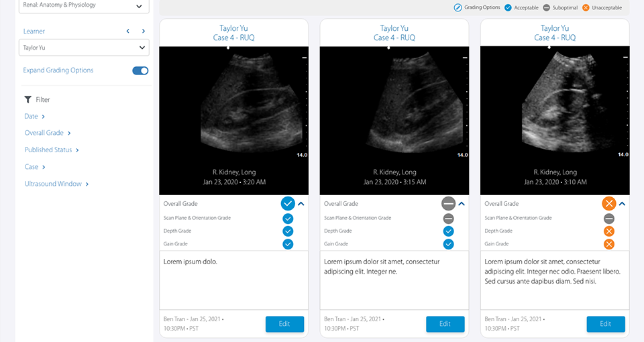
Task: Click Gain Grade unacceptable icon on 3:10 AM card
Action: [x=609, y=244]
